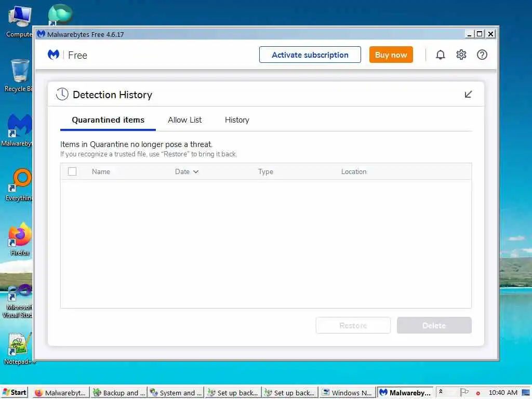This screenshot has width=532, height=399.
Task: Click the 10:40 AM system clock
Action: pyautogui.click(x=503, y=393)
